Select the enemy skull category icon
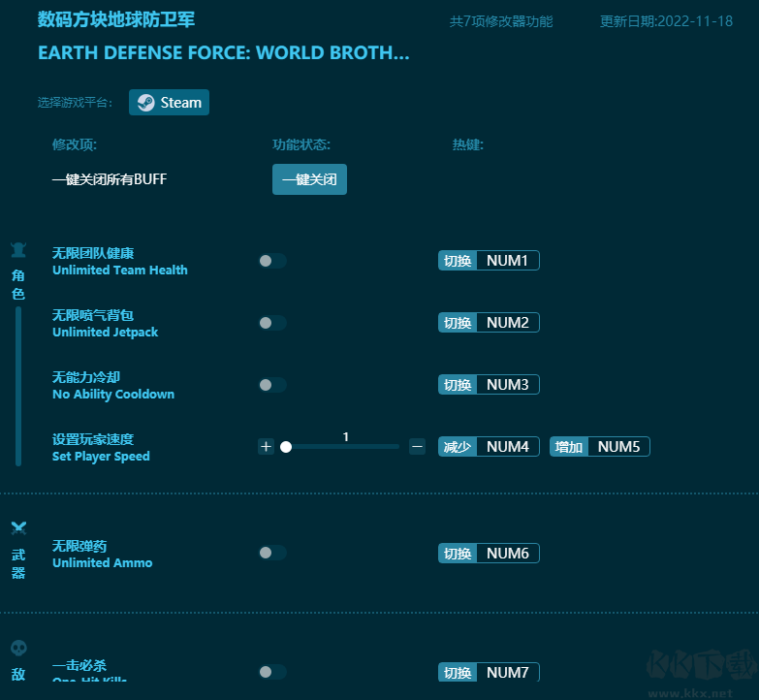Image resolution: width=759 pixels, height=700 pixels. pos(18,648)
